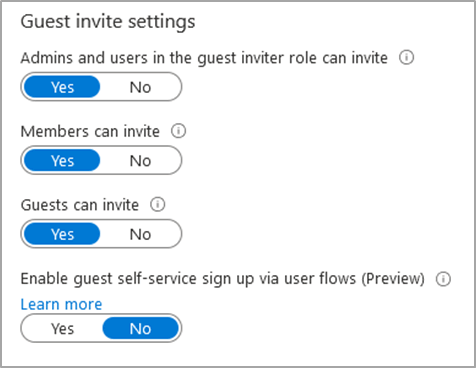Click the Members can invite label text
The image size is (476, 368).
pos(90,131)
